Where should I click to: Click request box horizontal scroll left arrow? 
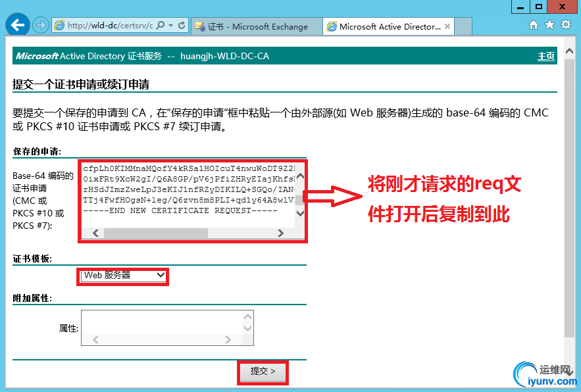[96, 233]
